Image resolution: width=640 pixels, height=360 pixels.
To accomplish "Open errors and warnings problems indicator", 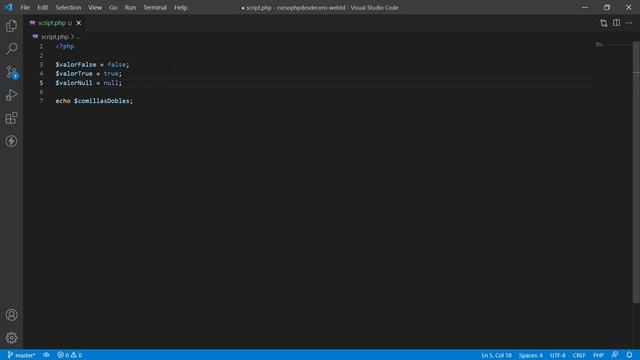I will click(70, 355).
